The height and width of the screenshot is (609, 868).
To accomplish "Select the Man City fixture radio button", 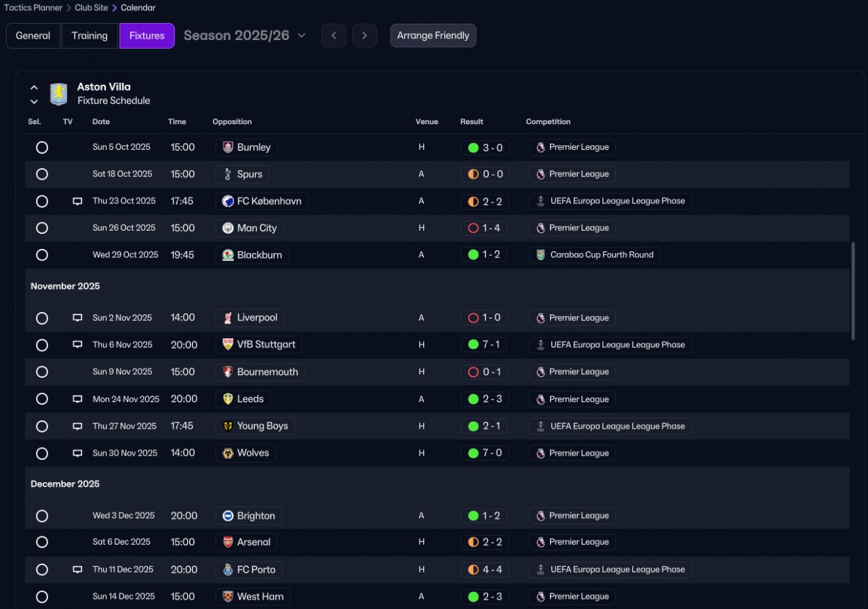I will 42,229.
